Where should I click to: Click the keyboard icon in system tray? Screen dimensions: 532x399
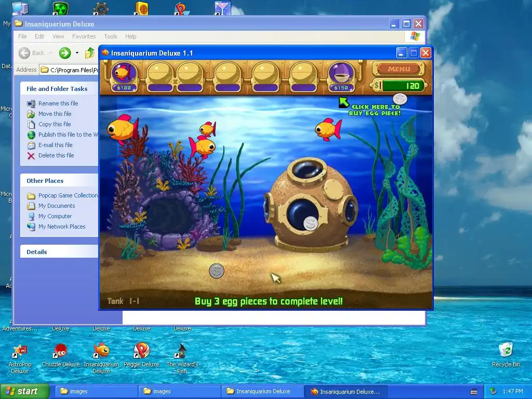(x=474, y=392)
